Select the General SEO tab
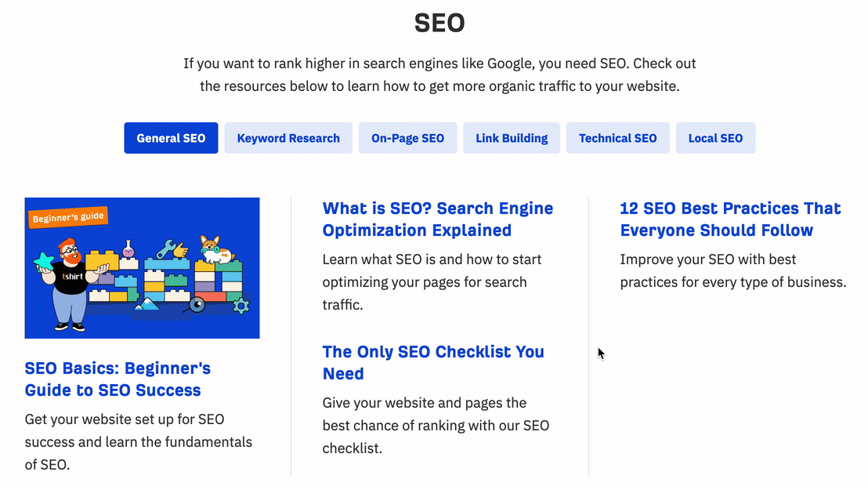Screen dimensions: 868x486 [171, 137]
